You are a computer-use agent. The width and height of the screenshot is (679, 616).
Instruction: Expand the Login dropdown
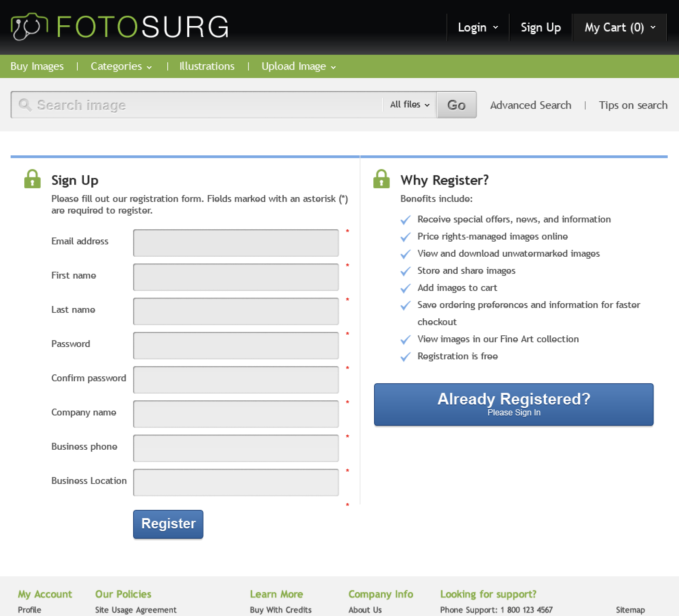click(478, 27)
